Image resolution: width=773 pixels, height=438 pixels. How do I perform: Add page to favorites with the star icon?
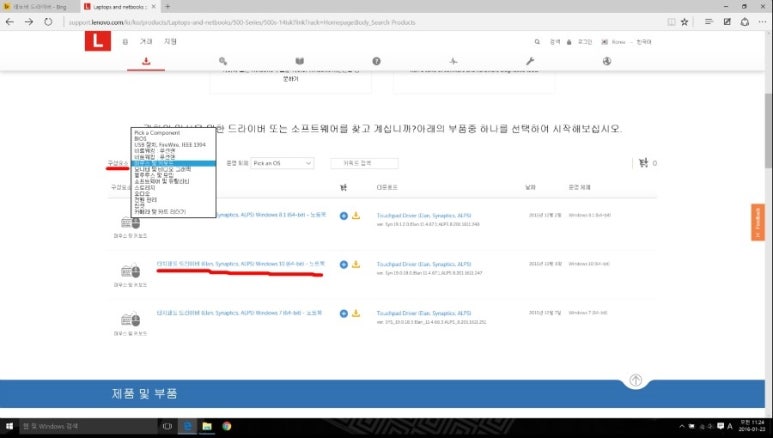[685, 22]
